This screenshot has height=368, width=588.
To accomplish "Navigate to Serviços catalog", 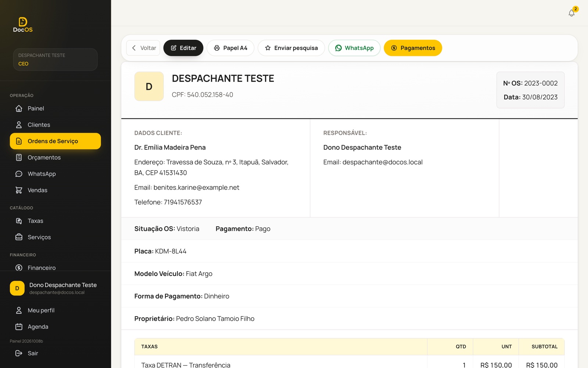I will (55, 237).
